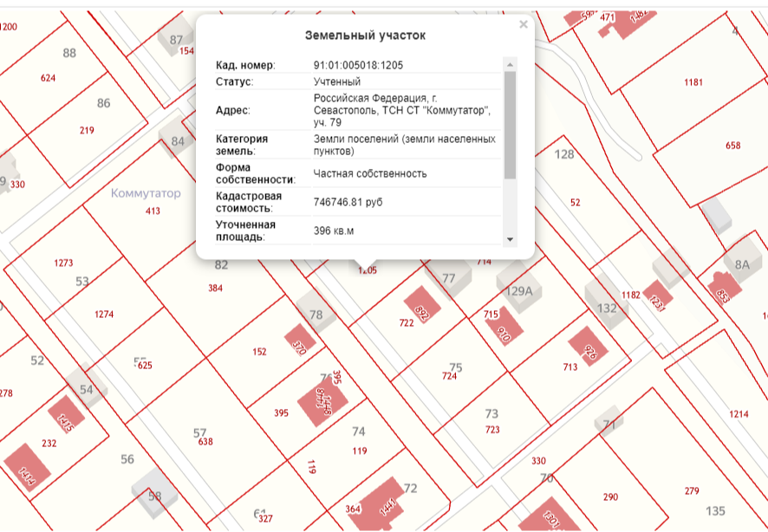Click the Коммутатор map label

[x=146, y=193]
